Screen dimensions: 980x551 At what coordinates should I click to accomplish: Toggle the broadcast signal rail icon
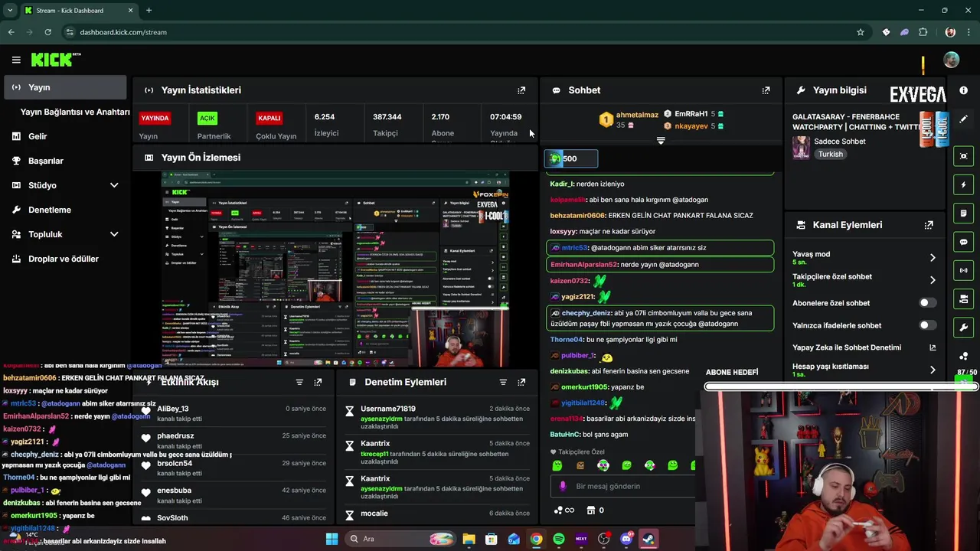tap(963, 270)
